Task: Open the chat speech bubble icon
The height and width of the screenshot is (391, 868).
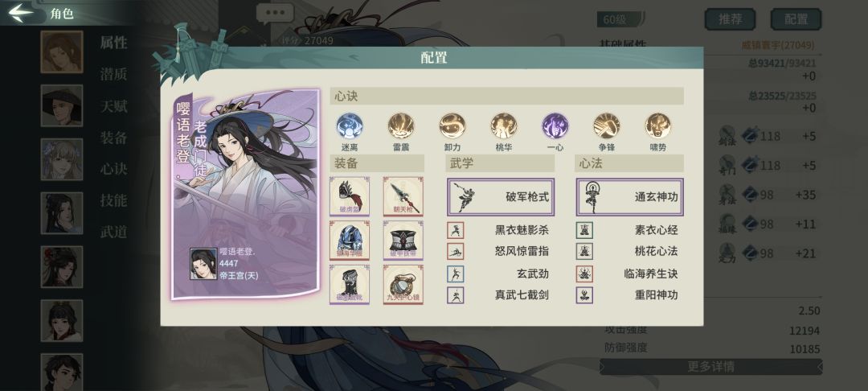Action: 275,14
